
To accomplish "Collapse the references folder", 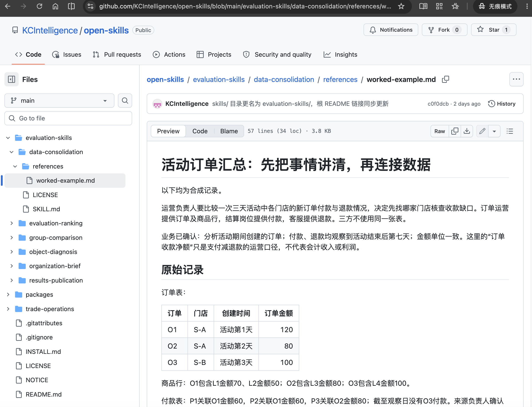I will tap(15, 167).
